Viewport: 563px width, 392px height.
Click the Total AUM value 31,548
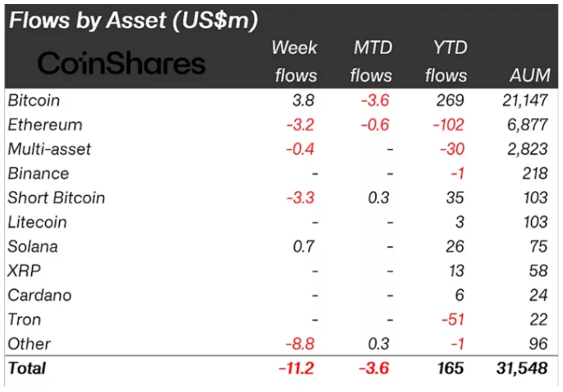(521, 368)
